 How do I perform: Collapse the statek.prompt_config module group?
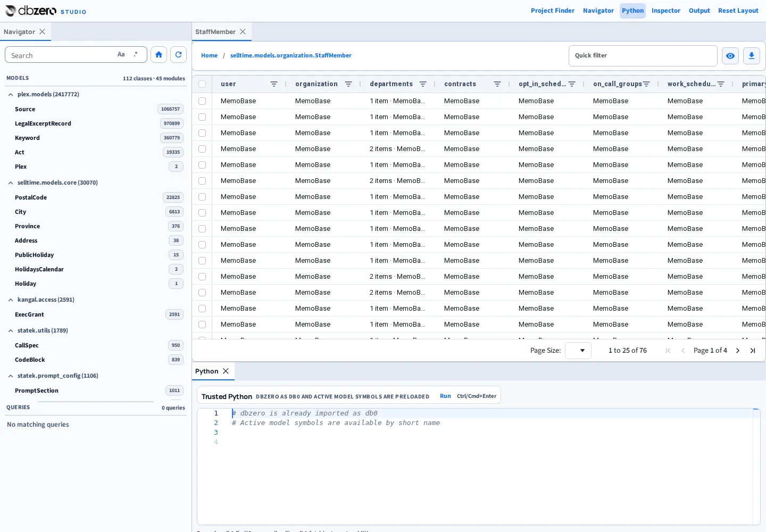coord(11,376)
